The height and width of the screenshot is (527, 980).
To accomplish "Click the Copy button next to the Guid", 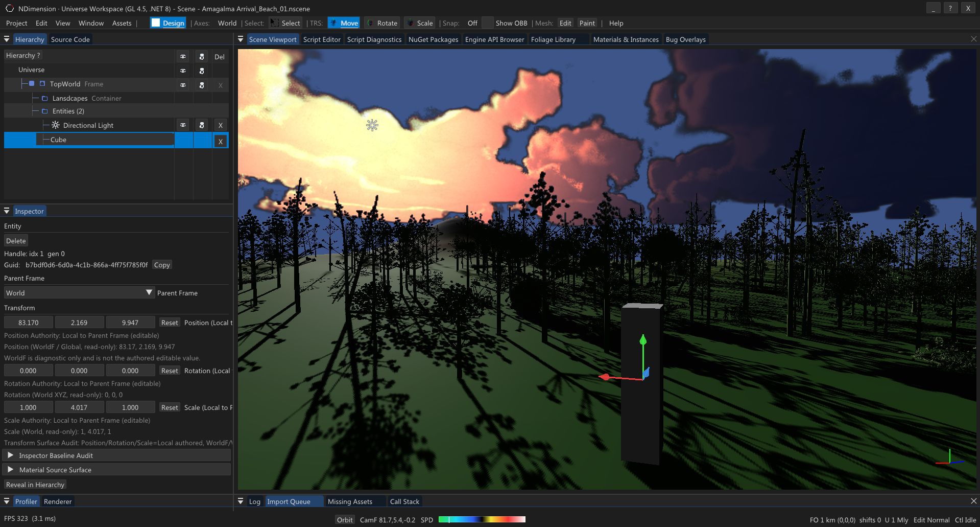I will tap(161, 264).
